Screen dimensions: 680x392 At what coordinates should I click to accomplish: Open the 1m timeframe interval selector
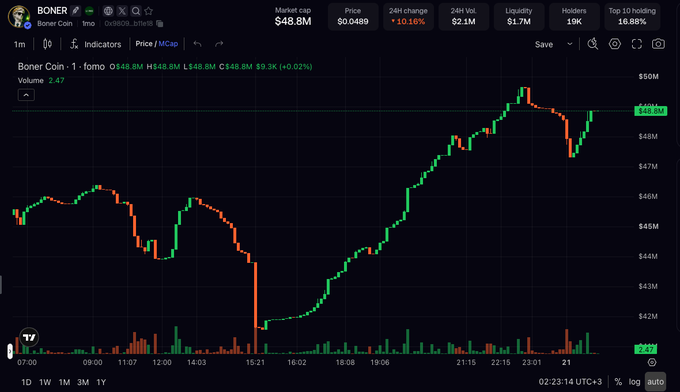pos(20,44)
